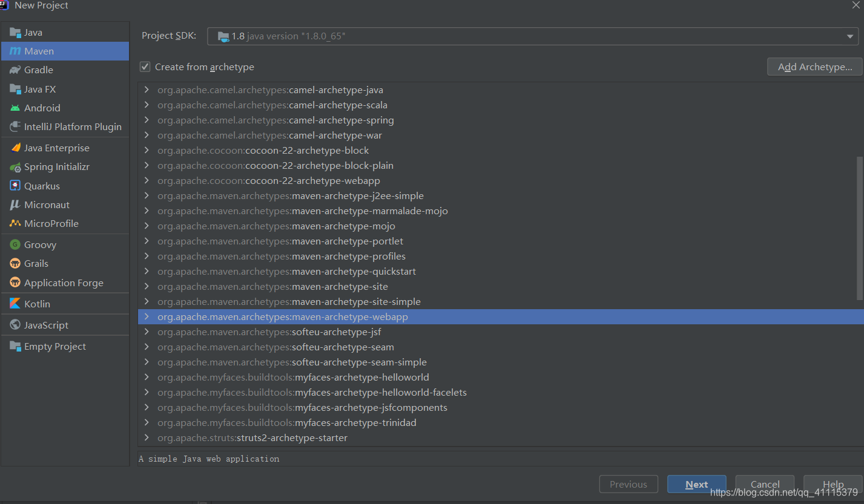Screen dimensions: 864x504
Task: Click the IntelliJ Platform Plugin icon
Action: [x=15, y=126]
